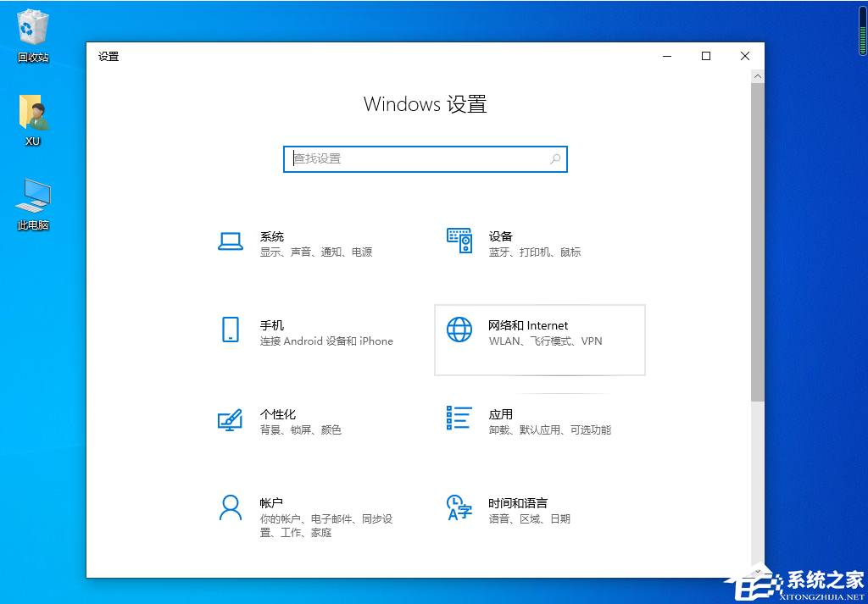Select the 此电脑 This PC desktop icon
This screenshot has width=868, height=604.
[x=33, y=197]
